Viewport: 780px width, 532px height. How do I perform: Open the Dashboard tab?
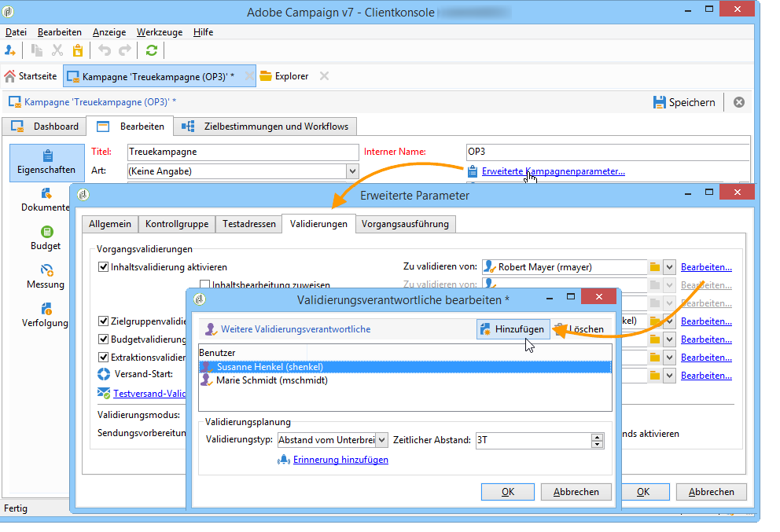coord(44,127)
